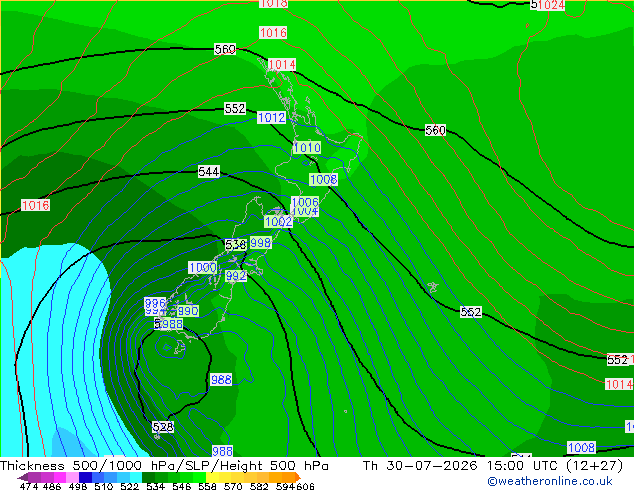Click the 544 height contour label
634x490 pixels.
point(209,172)
